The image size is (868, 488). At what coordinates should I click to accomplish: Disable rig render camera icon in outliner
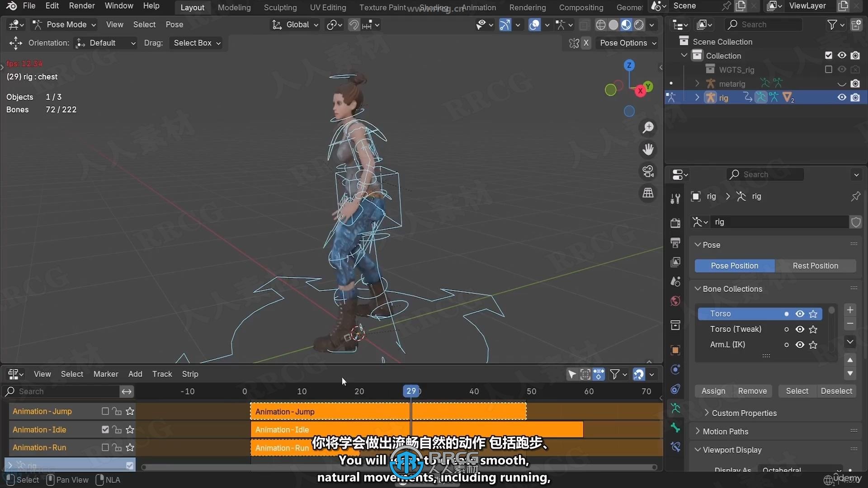click(855, 98)
